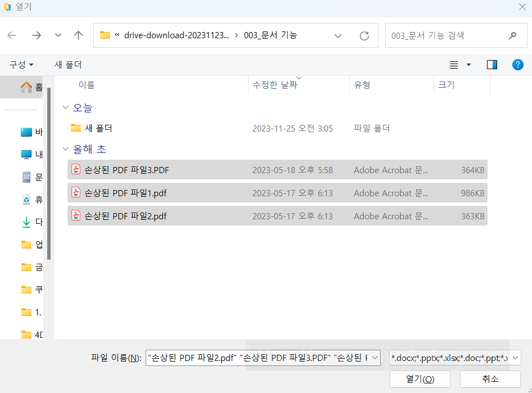Open '1.' folder in sidebar
This screenshot has height=393, width=532.
31,312
